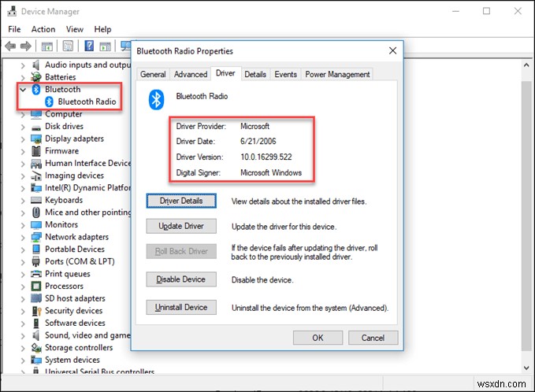The height and width of the screenshot is (392, 535).
Task: Click the Monitors icon
Action: (36, 224)
